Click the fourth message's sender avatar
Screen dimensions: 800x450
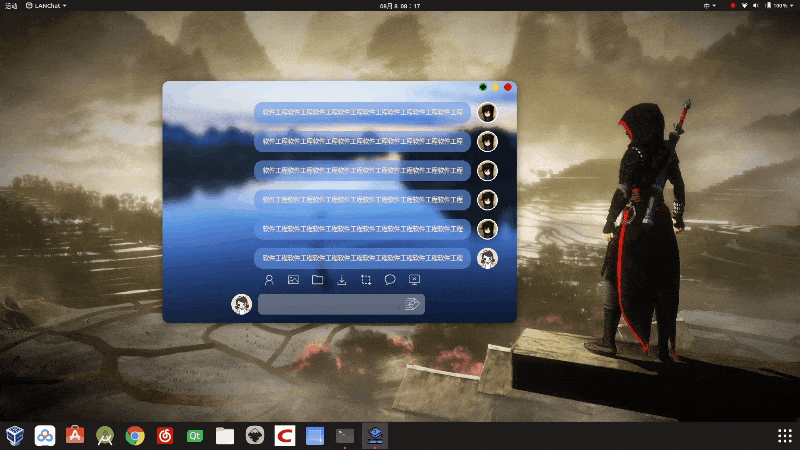tap(487, 199)
